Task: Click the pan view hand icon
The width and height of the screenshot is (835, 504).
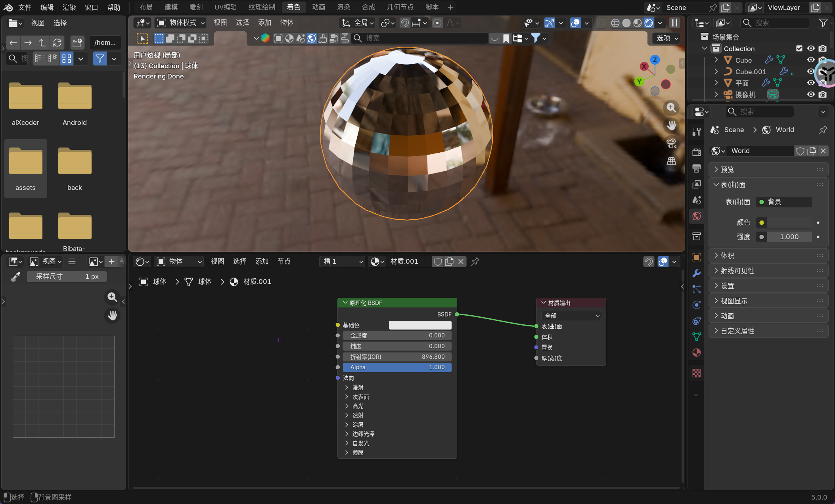Action: 671,125
